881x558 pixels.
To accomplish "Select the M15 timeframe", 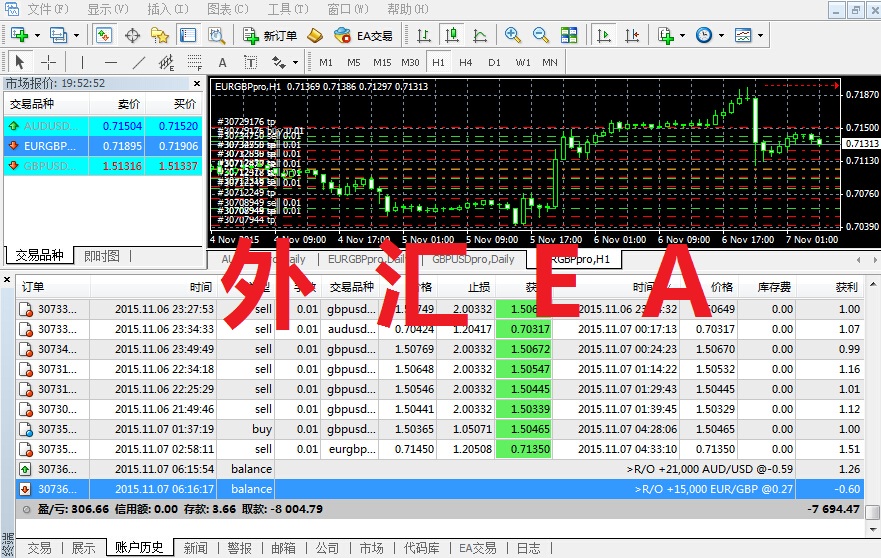I will pyautogui.click(x=382, y=62).
